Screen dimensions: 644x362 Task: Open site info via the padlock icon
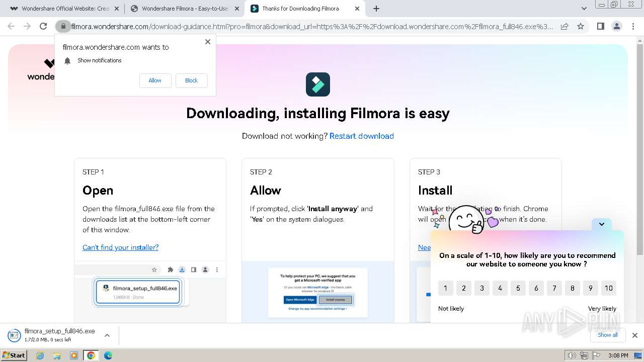coord(63,26)
